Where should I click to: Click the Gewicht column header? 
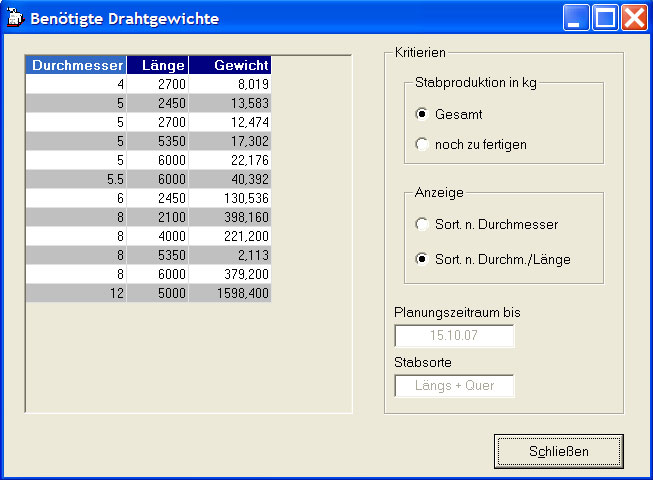click(230, 65)
